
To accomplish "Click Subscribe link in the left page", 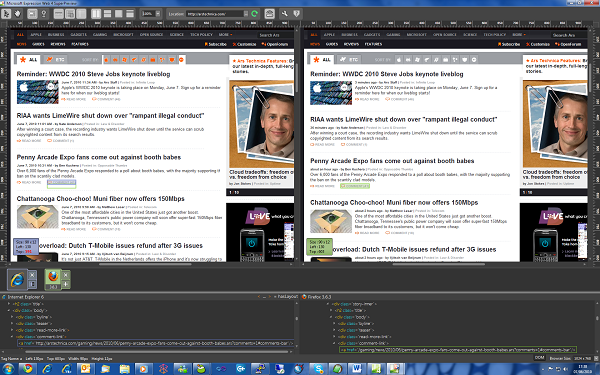I will [216, 44].
